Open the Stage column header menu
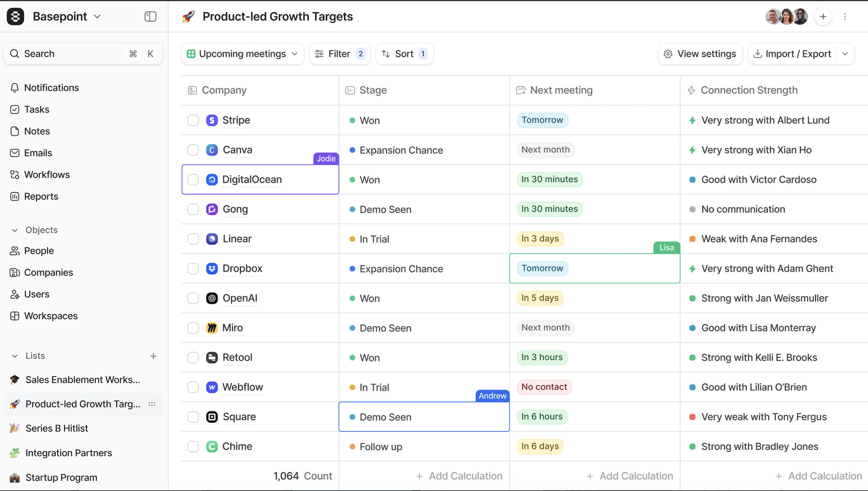 tap(424, 90)
